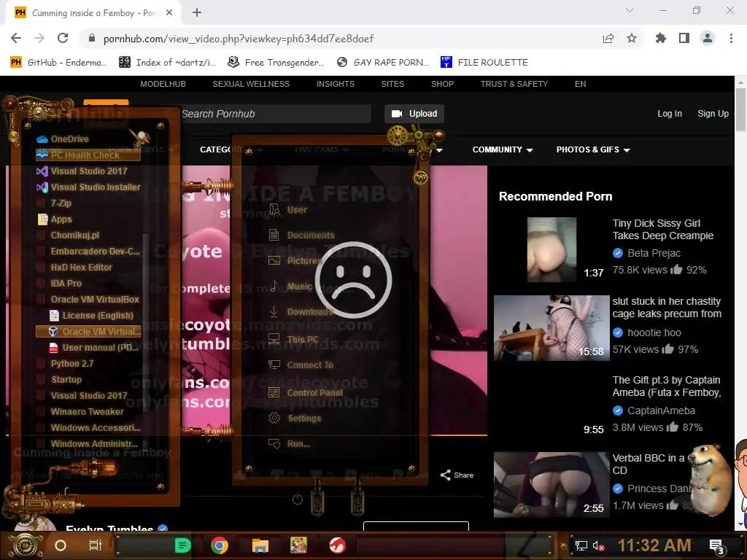Screen dimensions: 747x560
Task: Click the network icon in system tray
Action: 581,545
